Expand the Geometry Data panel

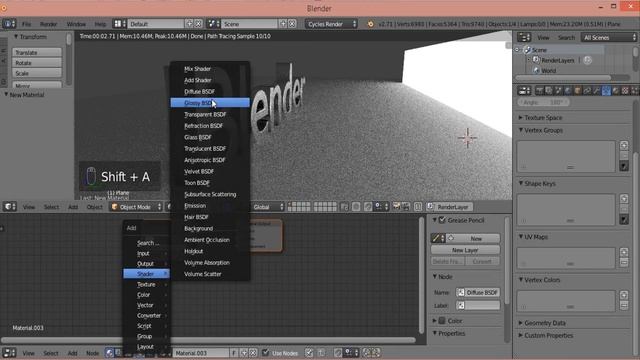(544, 323)
